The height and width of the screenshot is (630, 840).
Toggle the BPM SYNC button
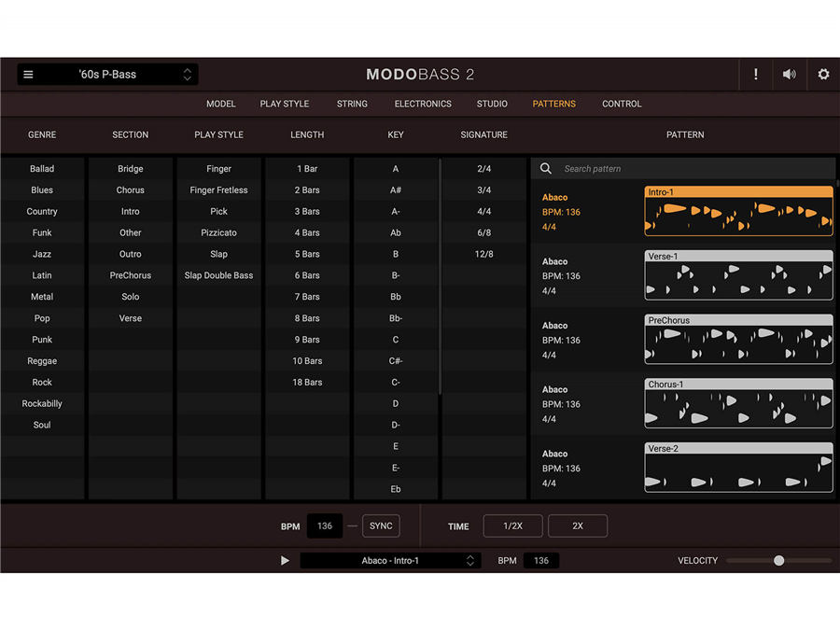[x=381, y=526]
